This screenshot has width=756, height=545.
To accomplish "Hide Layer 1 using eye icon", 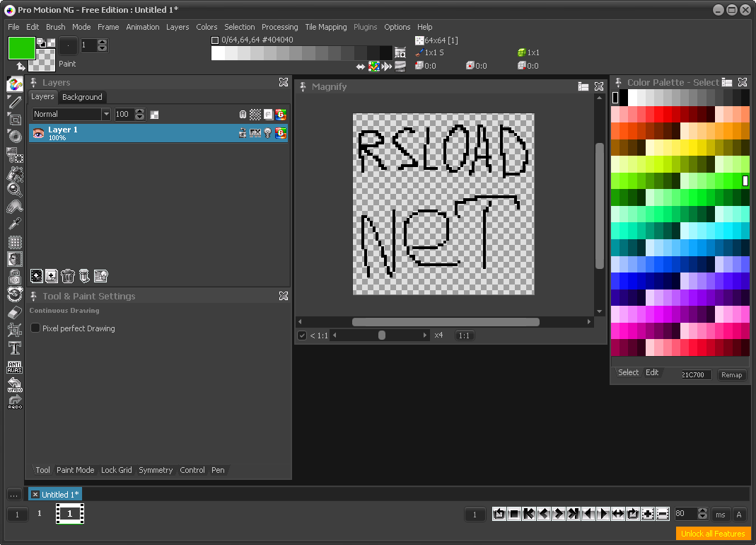I will pos(38,132).
